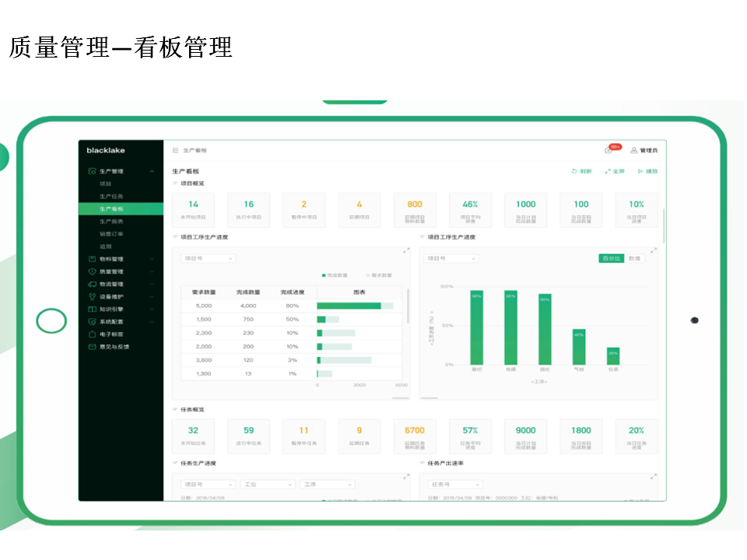Click the 完成进度 column header
747x560 pixels.
tap(293, 292)
